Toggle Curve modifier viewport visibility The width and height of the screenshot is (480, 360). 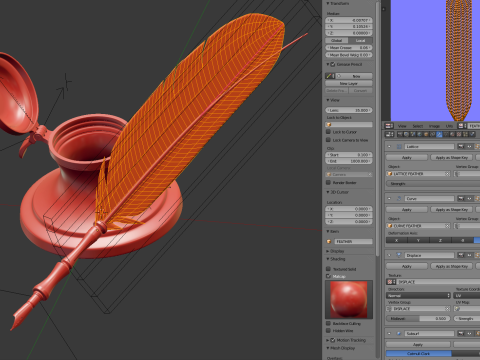[x=469, y=199]
